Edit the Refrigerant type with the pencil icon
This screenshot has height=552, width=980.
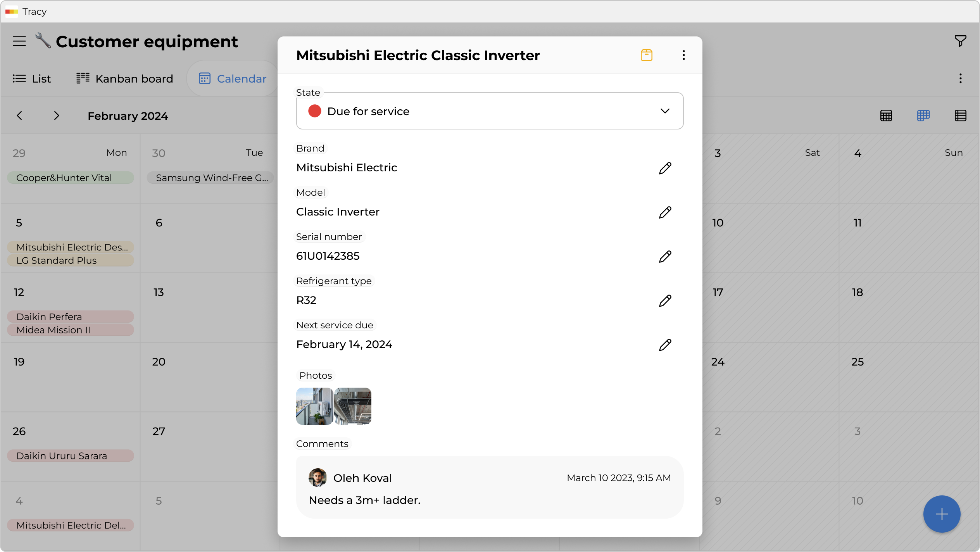[x=665, y=300]
